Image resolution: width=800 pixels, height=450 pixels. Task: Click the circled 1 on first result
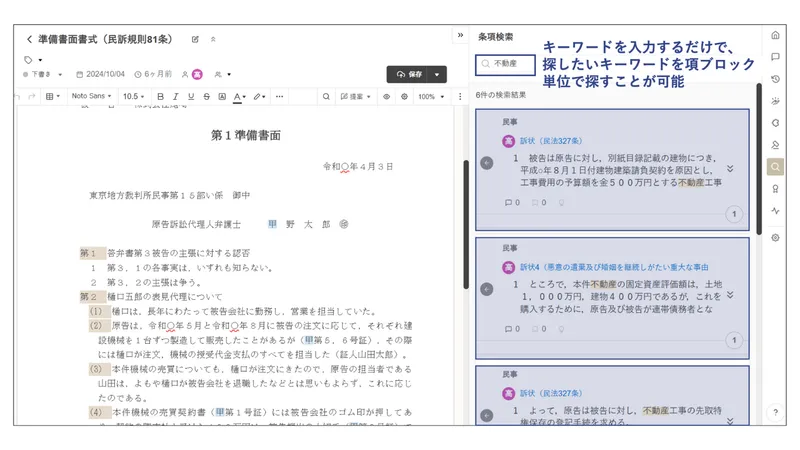pyautogui.click(x=734, y=214)
